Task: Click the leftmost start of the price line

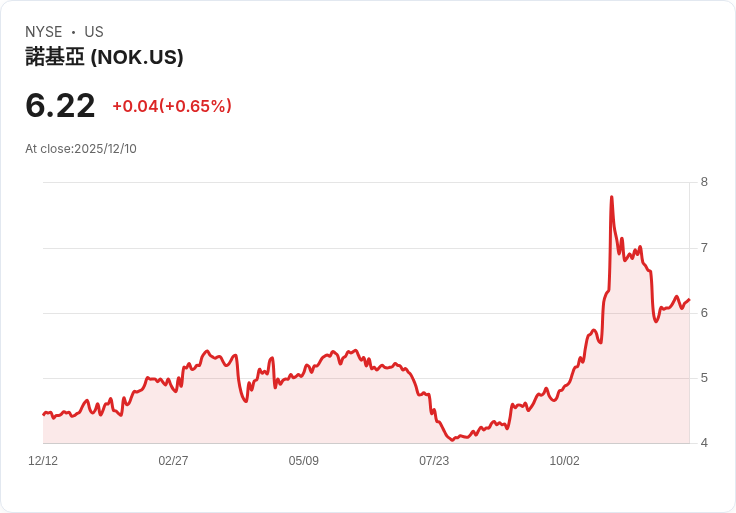Action: coord(44,414)
